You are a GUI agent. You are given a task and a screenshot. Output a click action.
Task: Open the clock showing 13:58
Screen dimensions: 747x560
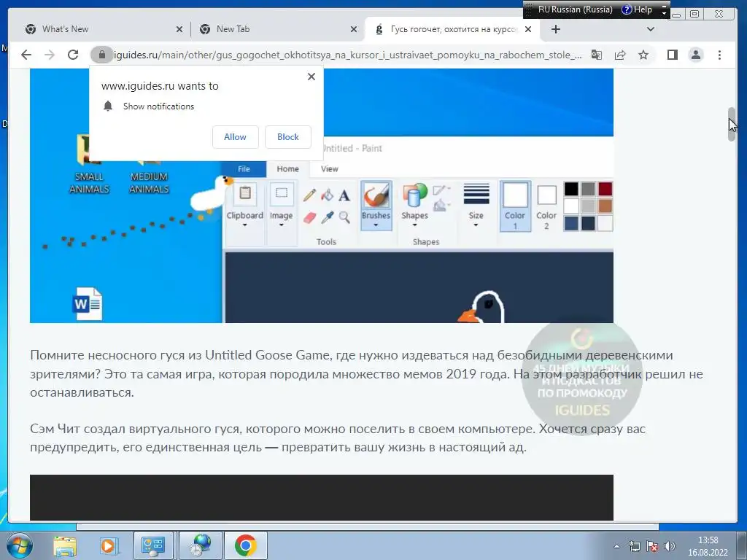pyautogui.click(x=708, y=546)
